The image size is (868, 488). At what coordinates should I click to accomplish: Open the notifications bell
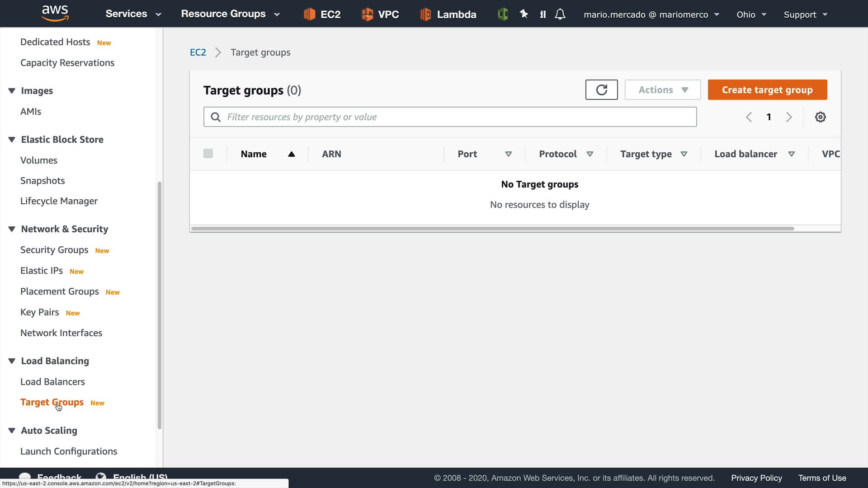(x=560, y=14)
